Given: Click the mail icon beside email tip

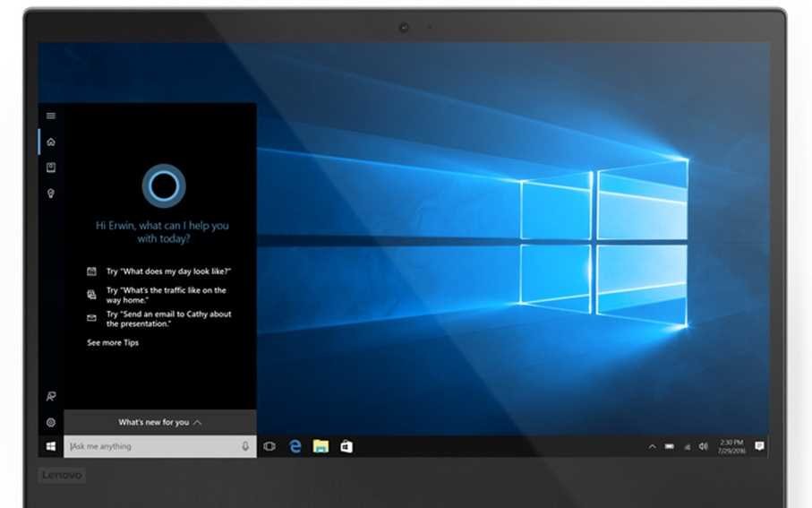Looking at the screenshot, I should coord(91,318).
